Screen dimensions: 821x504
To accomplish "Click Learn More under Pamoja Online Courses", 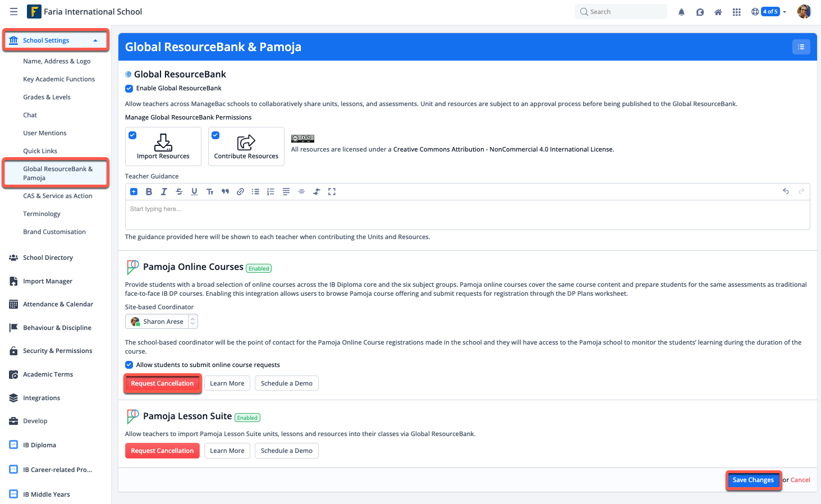I will [227, 383].
